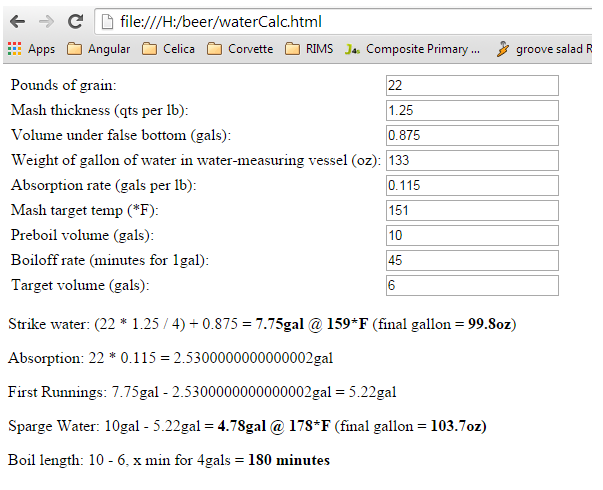Click the 'Absorption rate (gals per lb):' label
Viewport: 603px width, 490px height.
(x=103, y=185)
